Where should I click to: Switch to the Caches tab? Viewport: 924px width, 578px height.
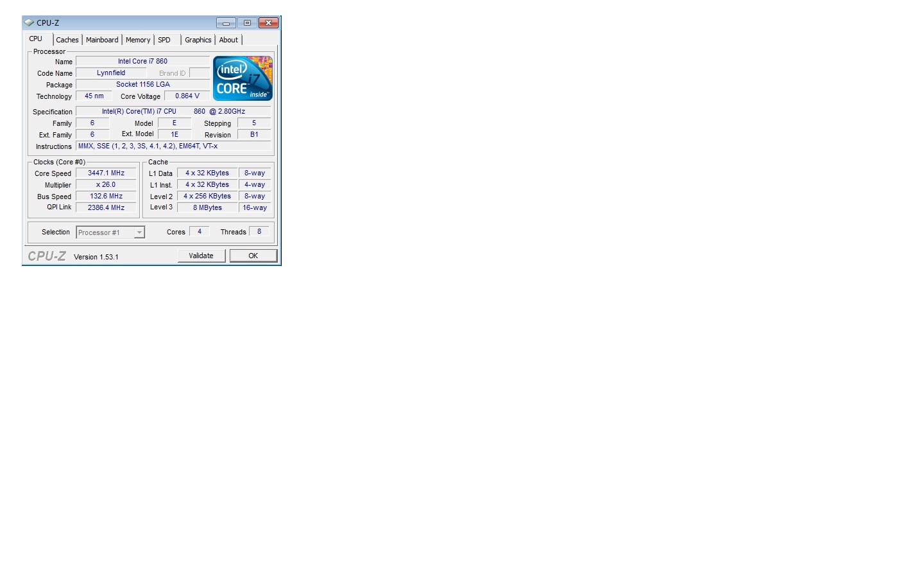(x=67, y=40)
